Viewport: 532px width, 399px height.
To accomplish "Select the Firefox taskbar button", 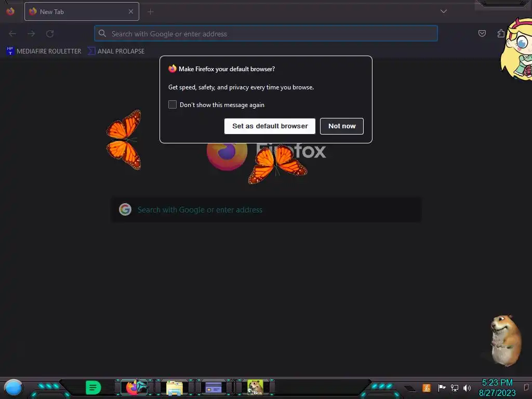I will pyautogui.click(x=135, y=388).
